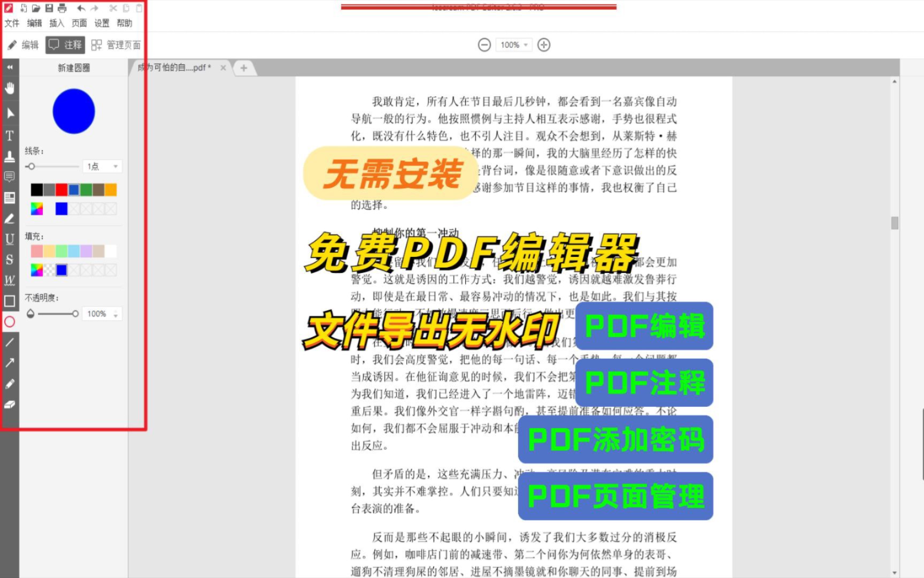Viewport: 924px width, 578px height.
Task: Select the Arrow drawing tool
Action: (10, 363)
